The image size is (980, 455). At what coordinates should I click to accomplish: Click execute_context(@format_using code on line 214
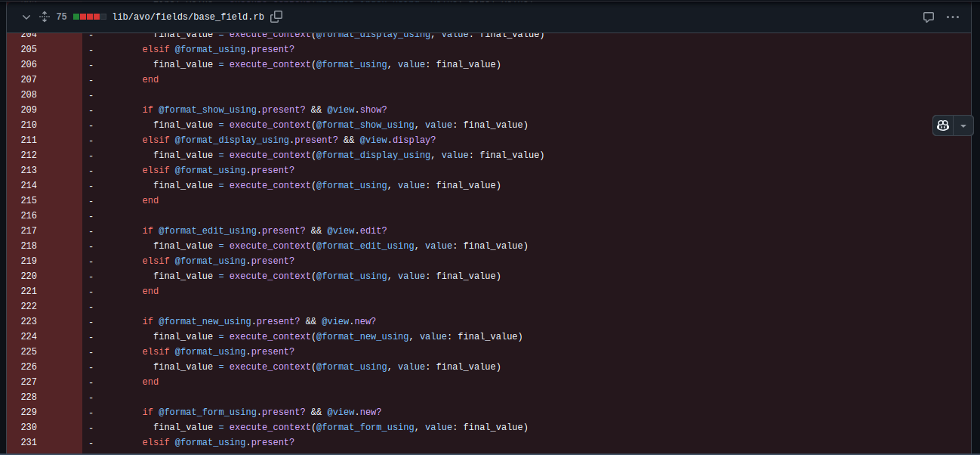327,185
